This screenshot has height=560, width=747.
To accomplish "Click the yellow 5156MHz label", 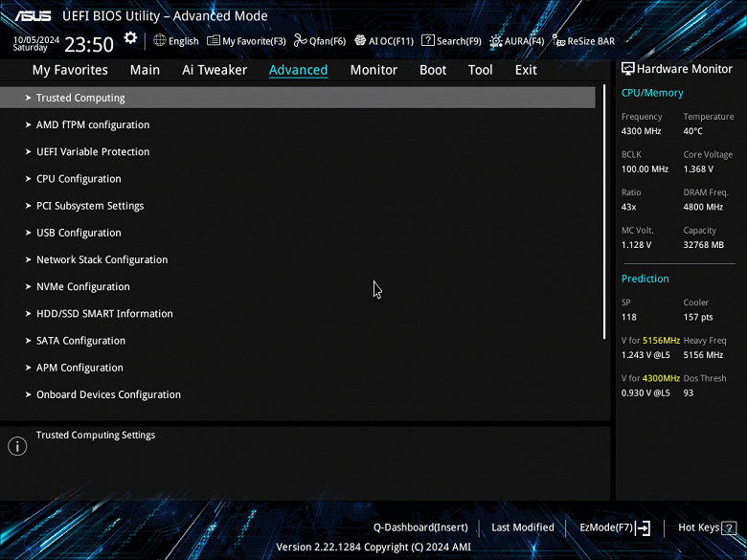I will (x=661, y=341).
